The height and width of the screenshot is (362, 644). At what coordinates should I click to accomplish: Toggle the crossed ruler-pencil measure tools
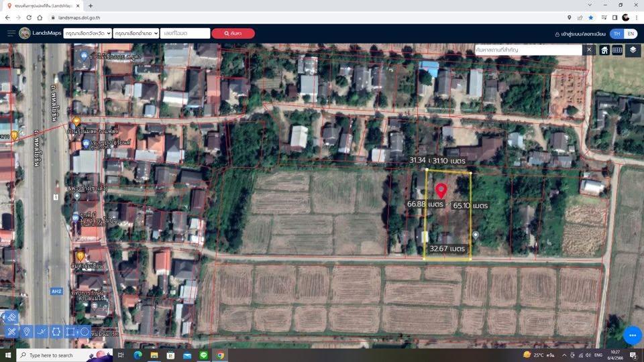[11, 332]
